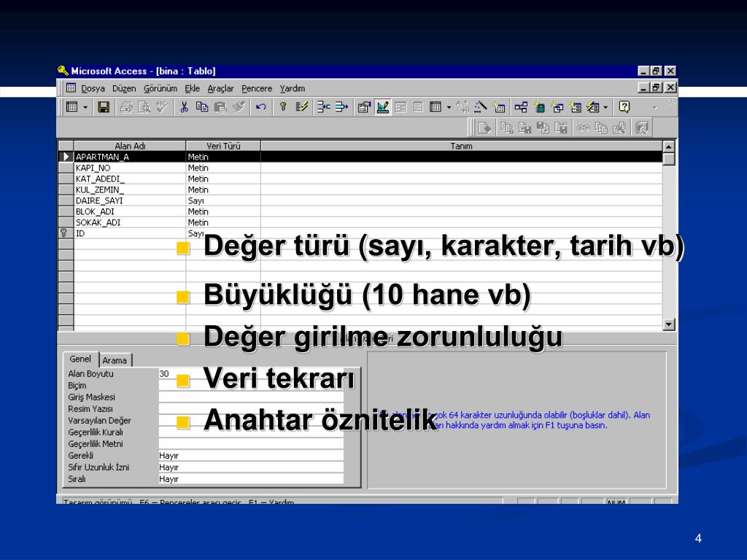Select the Format Painter brush icon
The height and width of the screenshot is (560, 747).
point(239,107)
